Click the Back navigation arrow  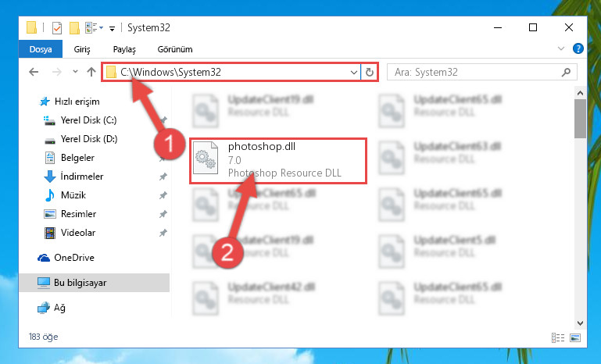(34, 72)
